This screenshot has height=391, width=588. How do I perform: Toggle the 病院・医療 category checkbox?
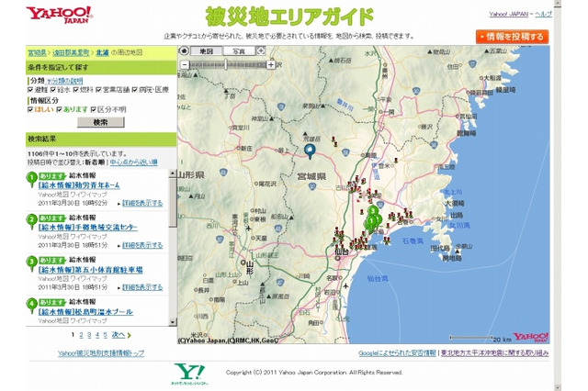pyautogui.click(x=134, y=90)
